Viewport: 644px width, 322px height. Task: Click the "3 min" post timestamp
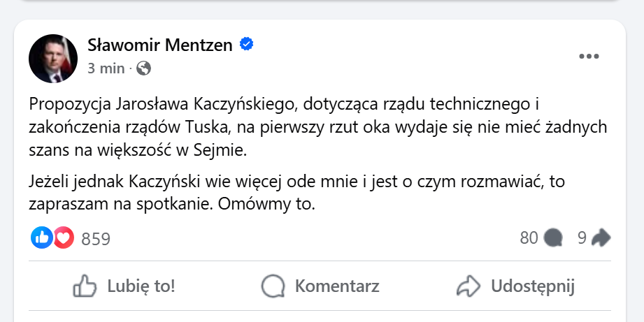(106, 68)
